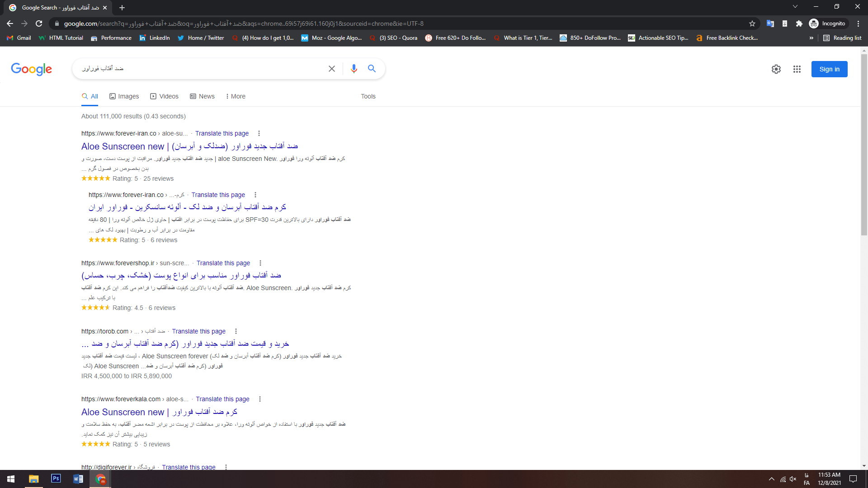Open the Performance bookmark
868x488 pixels.
111,38
